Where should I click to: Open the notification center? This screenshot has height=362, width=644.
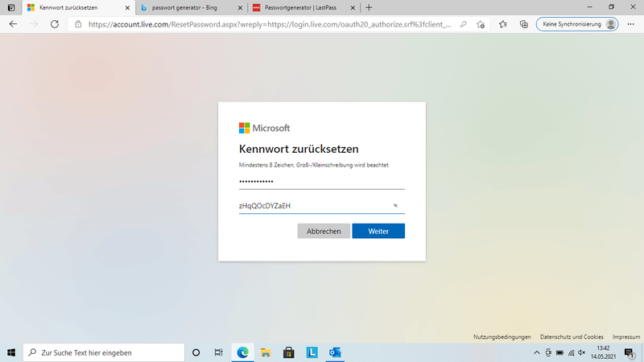pyautogui.click(x=630, y=352)
